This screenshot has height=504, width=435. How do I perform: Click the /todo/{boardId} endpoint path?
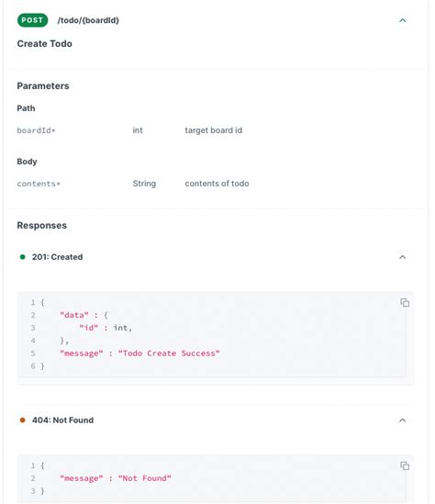coord(88,20)
